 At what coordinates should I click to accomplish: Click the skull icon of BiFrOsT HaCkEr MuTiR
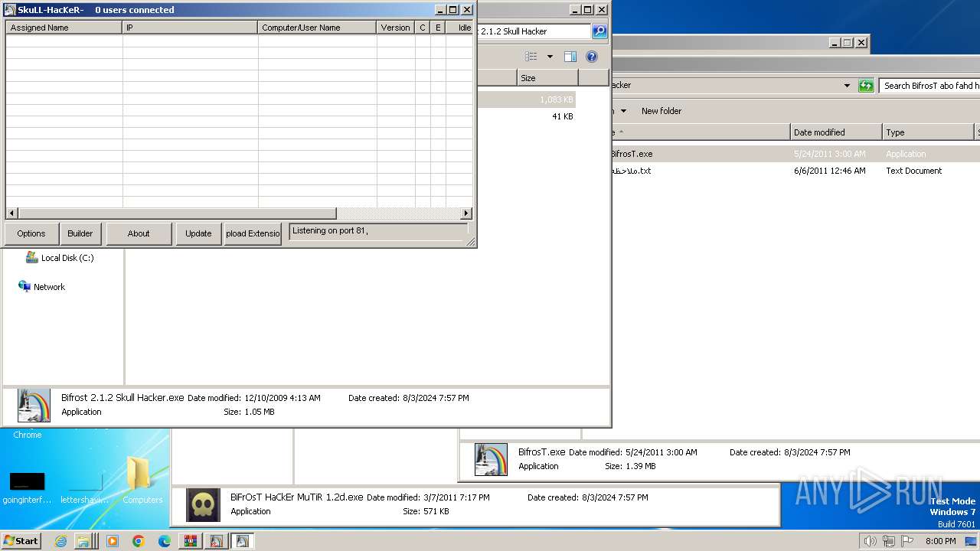[x=204, y=505]
